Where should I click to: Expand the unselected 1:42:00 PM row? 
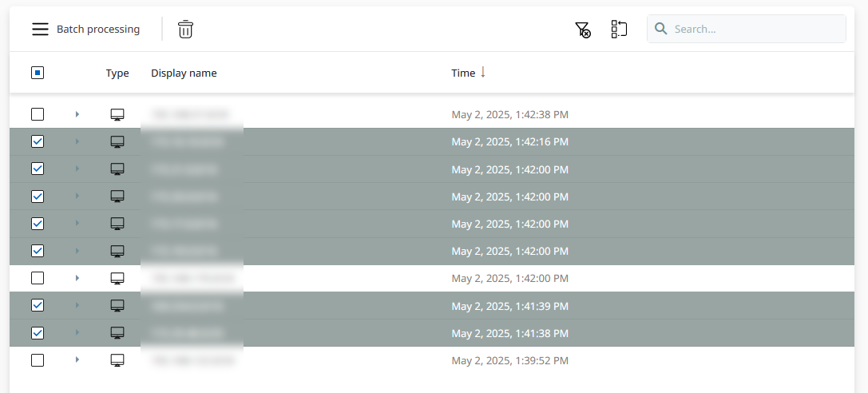point(77,278)
